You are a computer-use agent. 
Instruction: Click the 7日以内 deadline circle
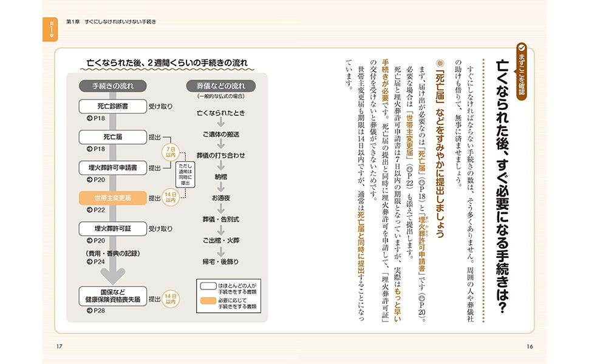pyautogui.click(x=171, y=152)
